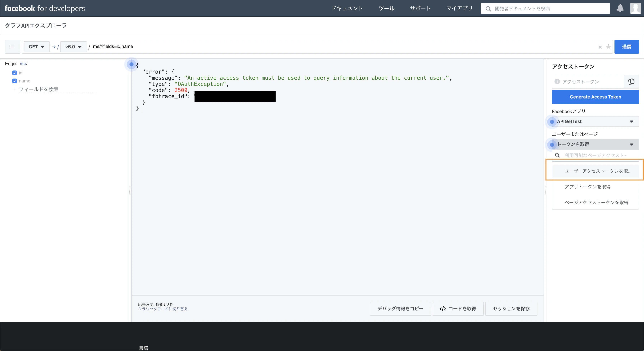Click デバッグ情報をコピー button
Viewport: 644px width, 351px height.
coord(400,309)
